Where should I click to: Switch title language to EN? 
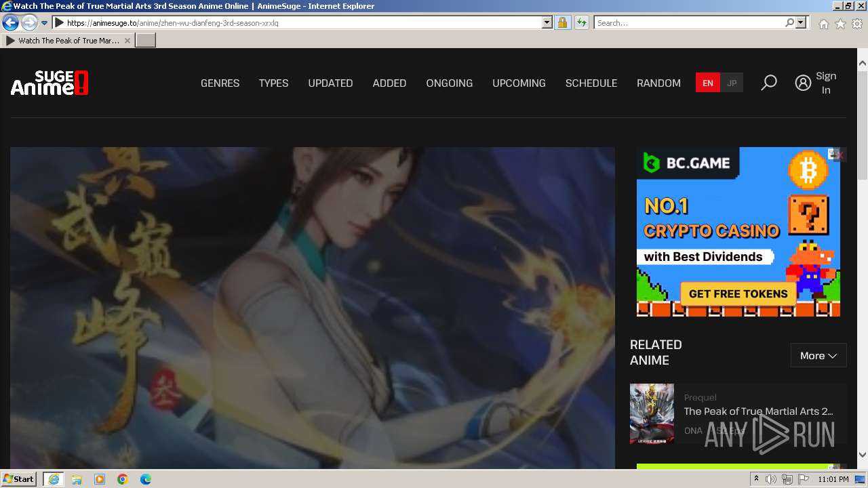[x=707, y=83]
